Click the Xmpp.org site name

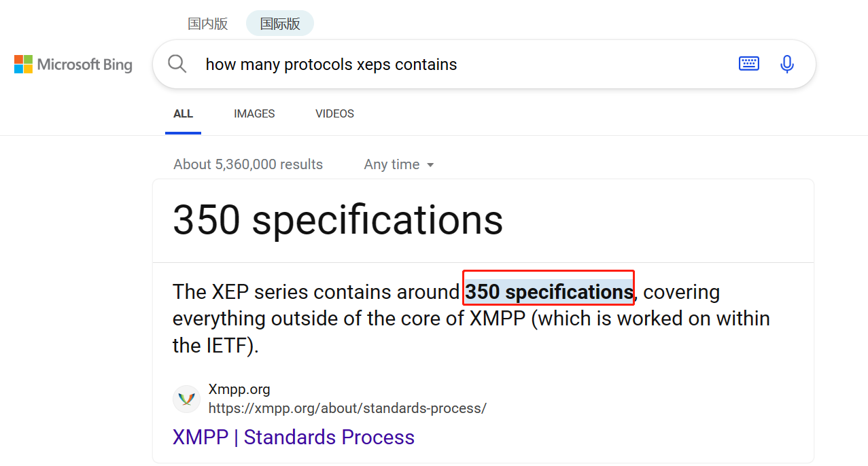239,389
